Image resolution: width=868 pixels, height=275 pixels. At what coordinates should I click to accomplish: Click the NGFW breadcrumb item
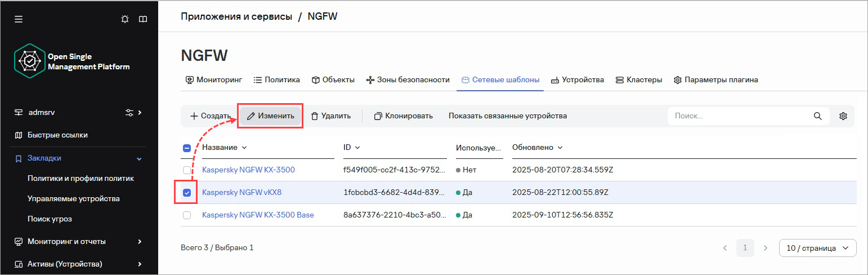323,16
